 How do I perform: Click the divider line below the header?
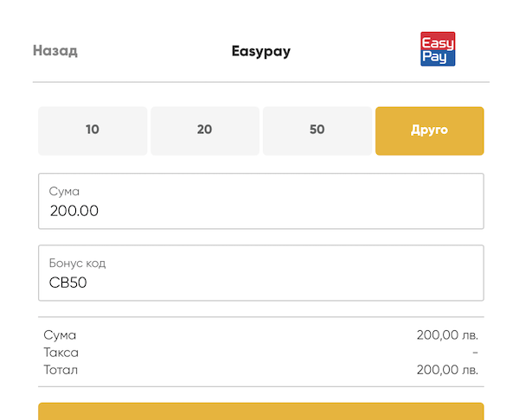pyautogui.click(x=261, y=82)
